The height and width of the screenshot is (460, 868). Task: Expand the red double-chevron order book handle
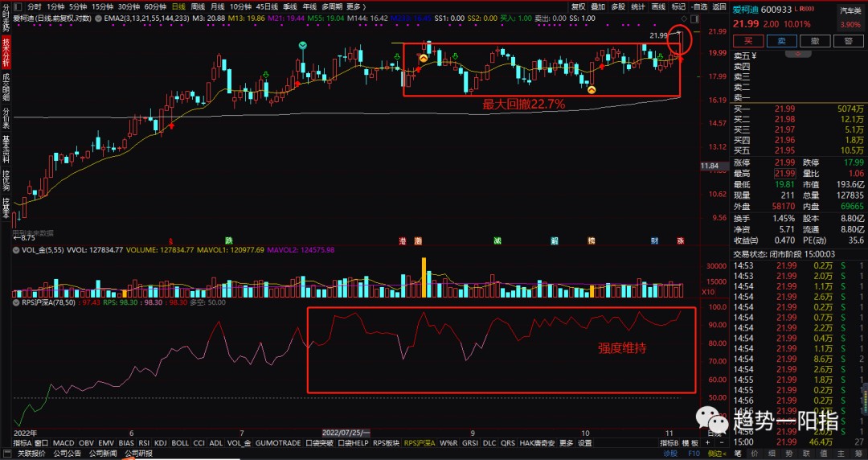click(x=798, y=53)
